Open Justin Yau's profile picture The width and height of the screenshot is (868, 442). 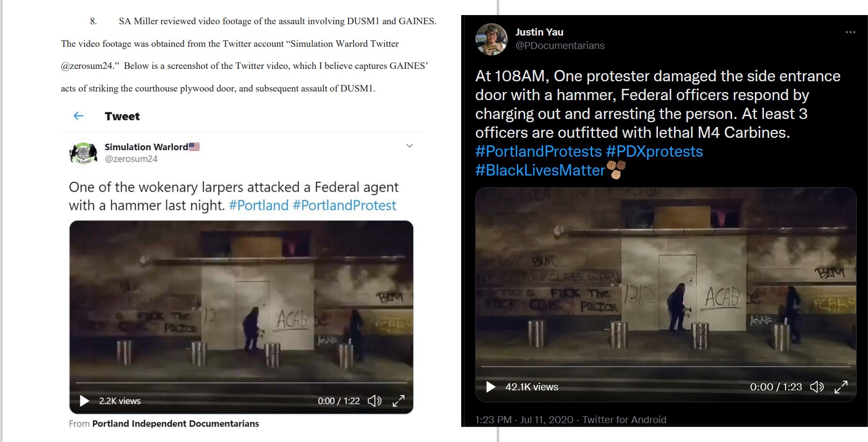click(491, 39)
